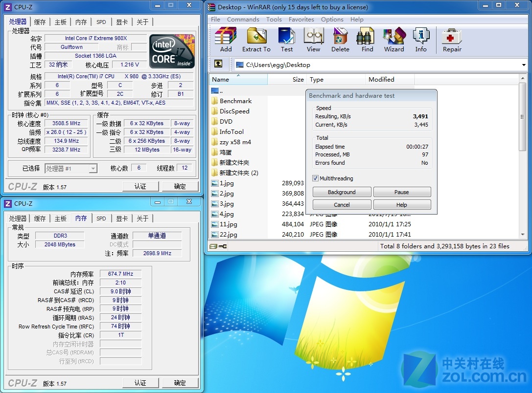Image resolution: width=532 pixels, height=393 pixels.
Task: Open the View toolbar icon
Action: tap(314, 39)
